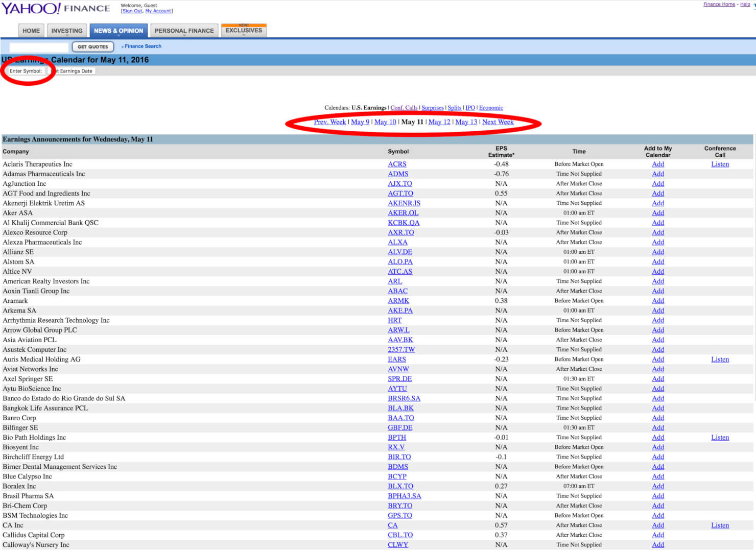Viewport: 756px width, 551px height.
Task: Open the ADMS symbol quote
Action: [x=398, y=174]
